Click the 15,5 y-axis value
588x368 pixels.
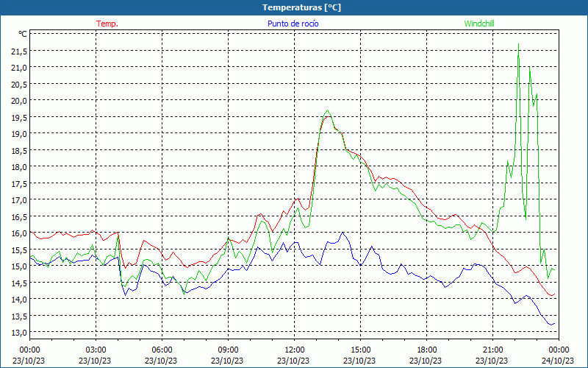click(x=19, y=250)
